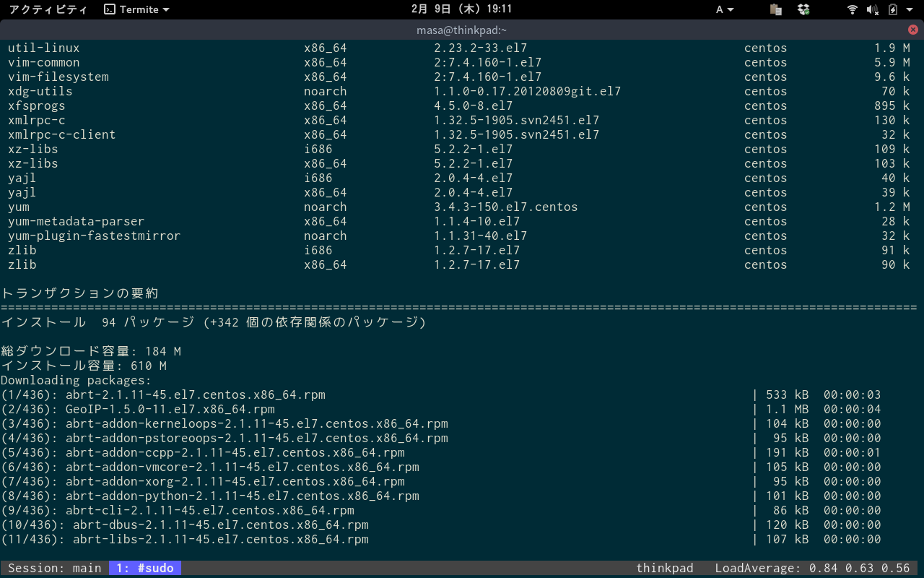Click the util-linux package name
924x578 pixels.
point(43,48)
